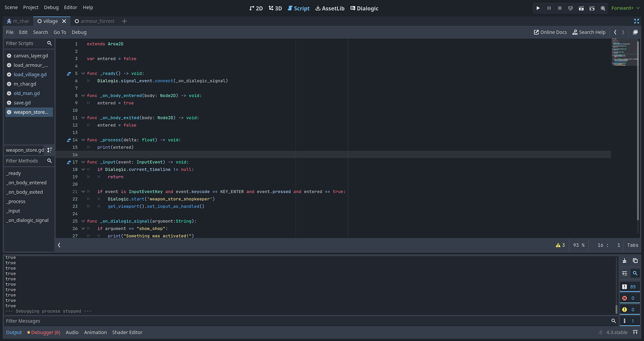Run the project with the play icon
This screenshot has width=644, height=341.
pyautogui.click(x=538, y=8)
